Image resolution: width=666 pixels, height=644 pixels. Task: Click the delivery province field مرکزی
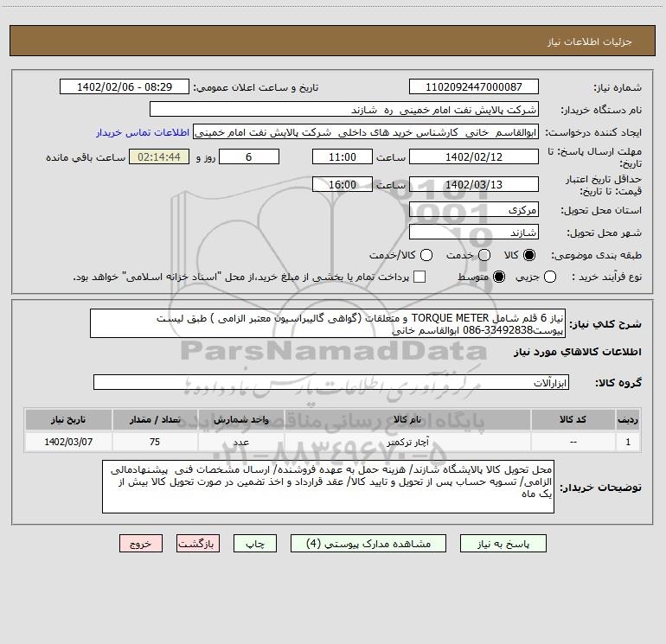474,210
